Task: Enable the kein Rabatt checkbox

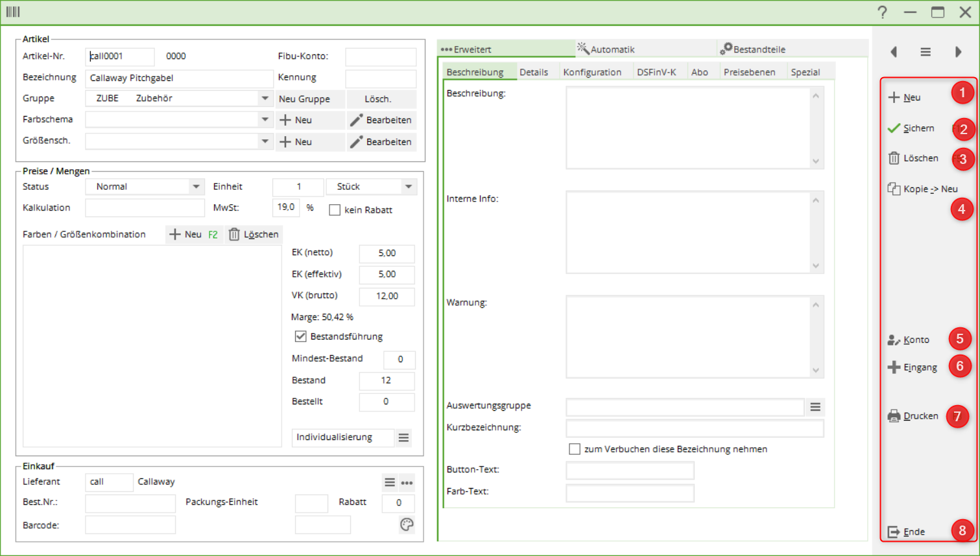Action: (x=335, y=210)
